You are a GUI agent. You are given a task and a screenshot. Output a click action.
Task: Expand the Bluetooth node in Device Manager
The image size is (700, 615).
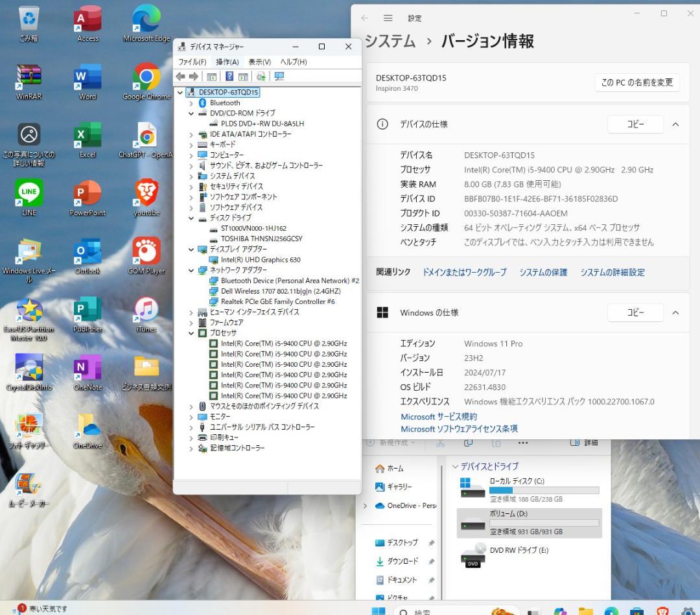[191, 102]
